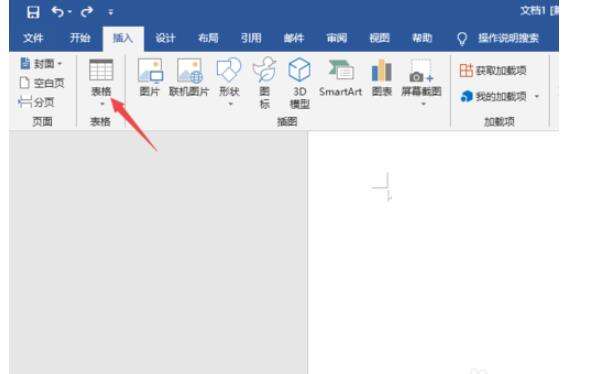Image resolution: width=592 pixels, height=374 pixels.
Task: Open Customize Quick Access Toolbar dropdown
Action: click(x=111, y=12)
